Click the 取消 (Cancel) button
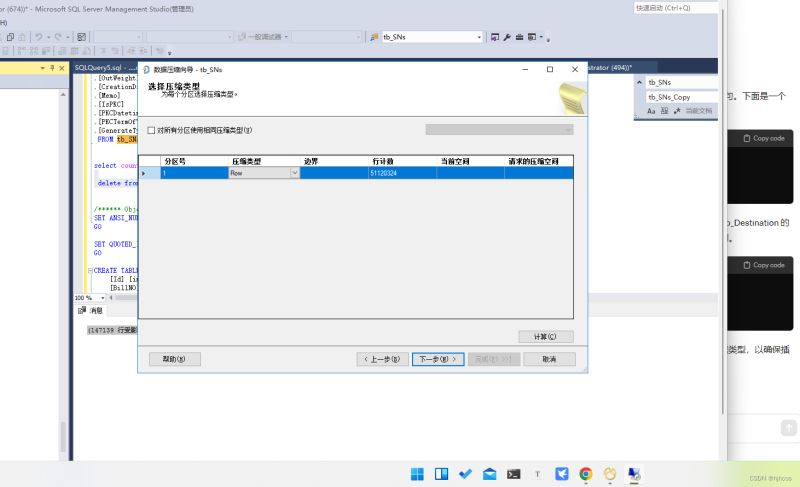This screenshot has width=800, height=487. point(549,360)
